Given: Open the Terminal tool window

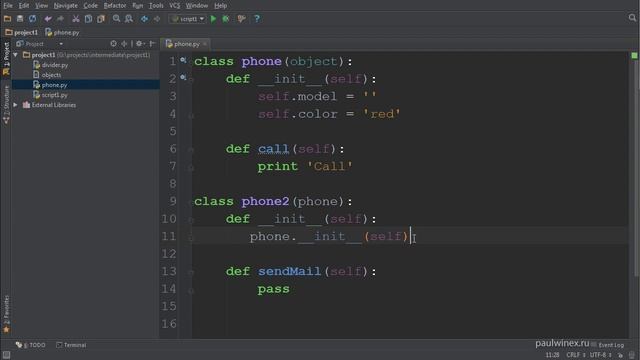Looking at the screenshot, I should [x=71, y=345].
